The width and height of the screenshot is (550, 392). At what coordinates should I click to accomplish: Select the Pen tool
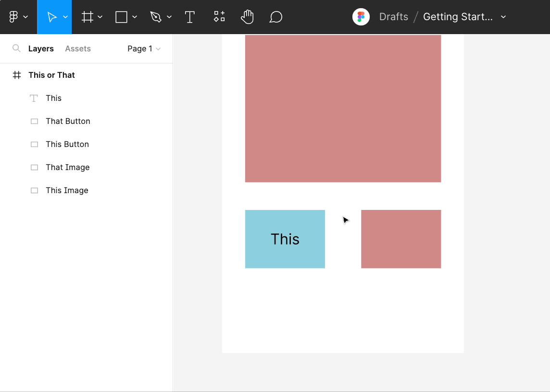[x=156, y=17]
